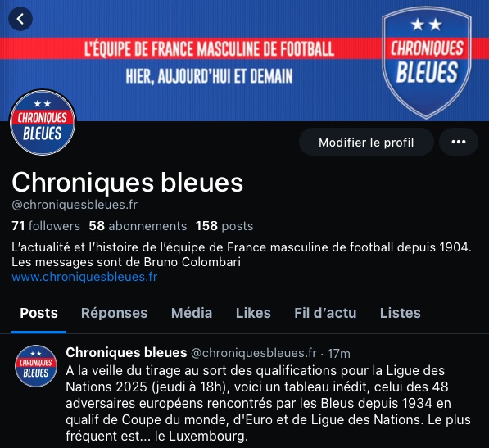Click the 158 posts count
The image size is (489, 448).
click(x=224, y=226)
